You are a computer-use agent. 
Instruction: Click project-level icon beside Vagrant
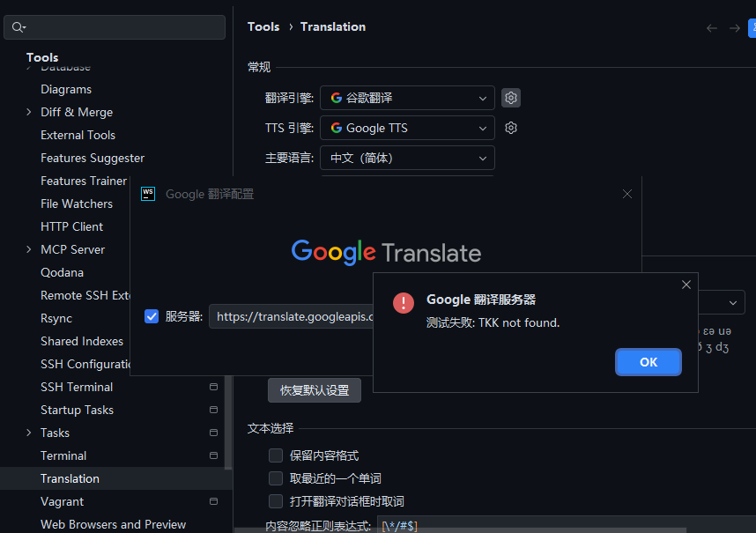point(213,501)
